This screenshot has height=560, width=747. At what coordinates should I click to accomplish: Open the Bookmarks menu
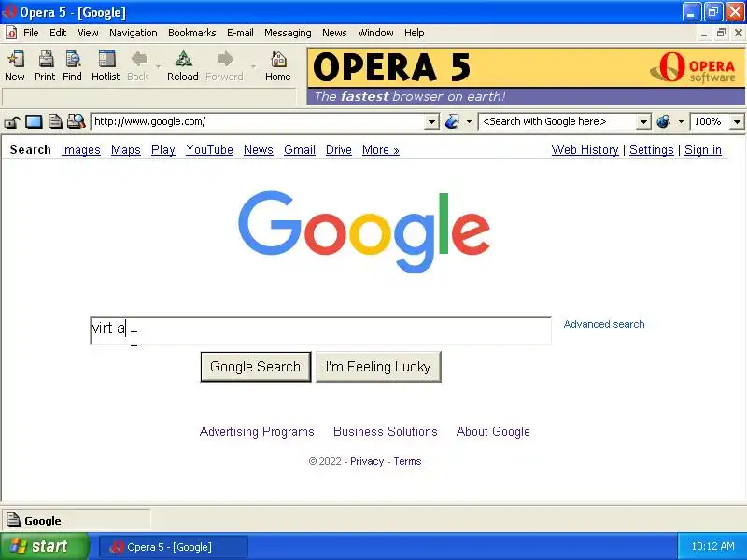click(192, 33)
